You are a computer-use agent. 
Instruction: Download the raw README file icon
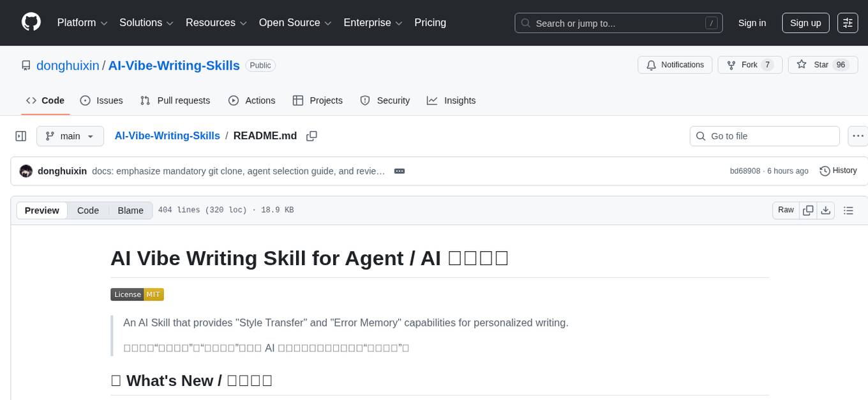(826, 210)
